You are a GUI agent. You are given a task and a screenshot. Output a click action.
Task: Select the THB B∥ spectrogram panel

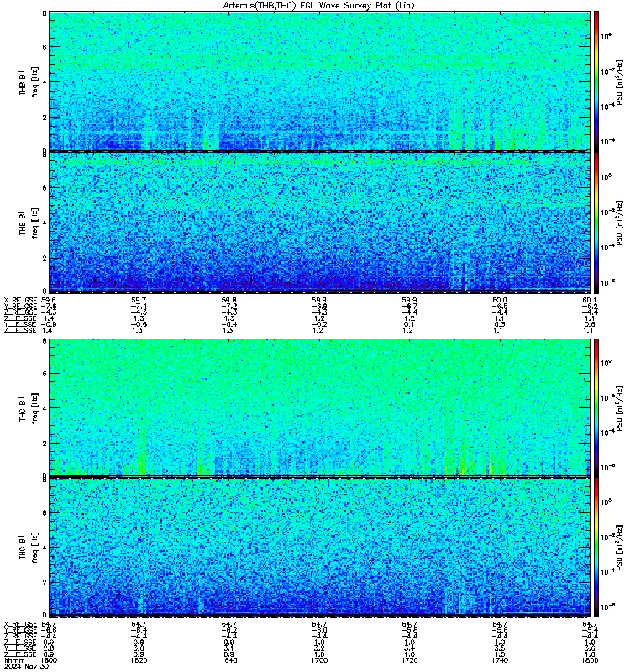[x=319, y=222]
